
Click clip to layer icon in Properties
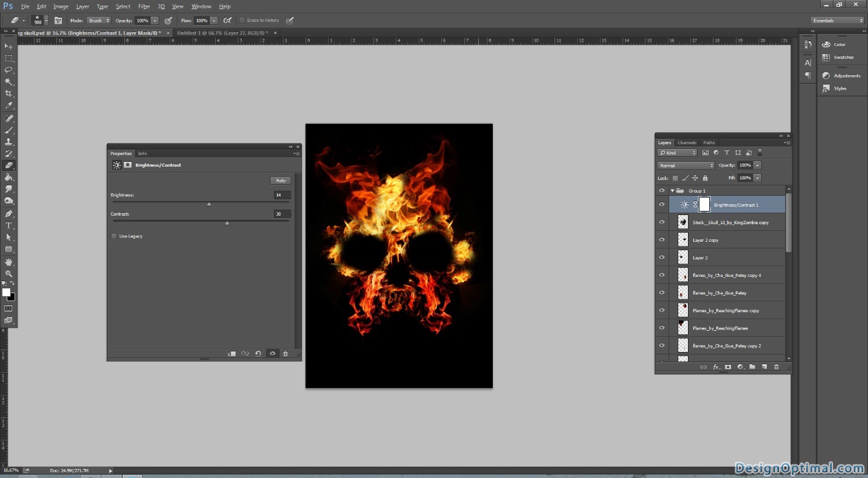pos(232,353)
